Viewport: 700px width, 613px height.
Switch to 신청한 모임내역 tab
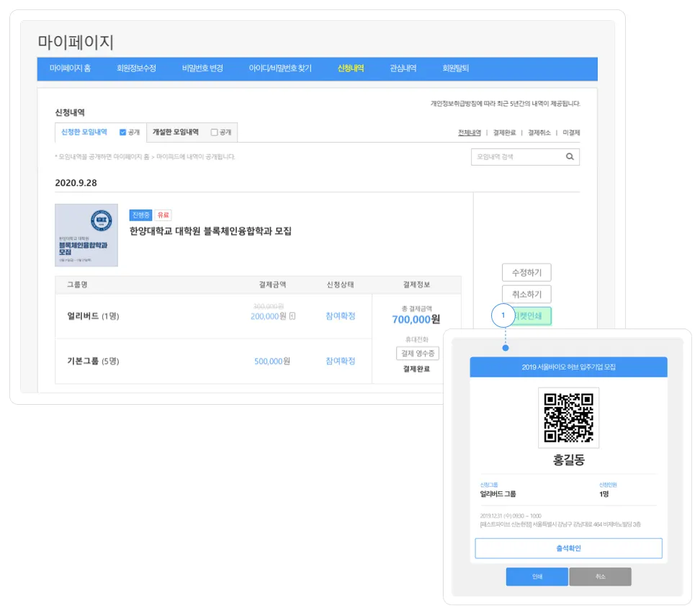84,132
